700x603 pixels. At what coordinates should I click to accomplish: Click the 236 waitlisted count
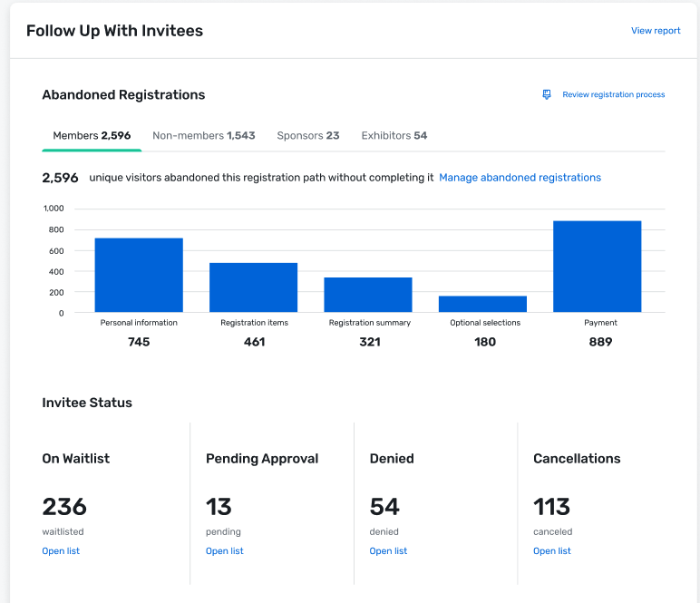(64, 506)
